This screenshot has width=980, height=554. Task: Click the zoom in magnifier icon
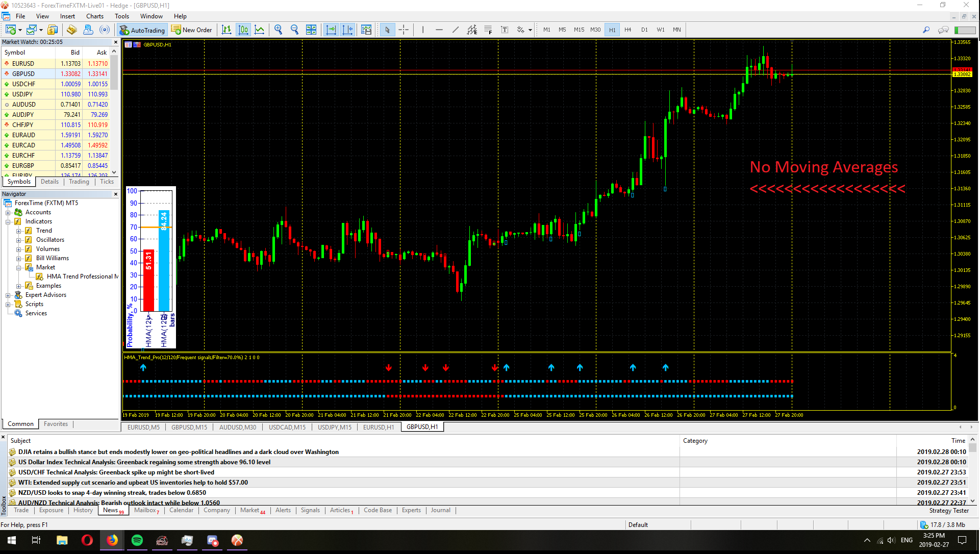(278, 30)
